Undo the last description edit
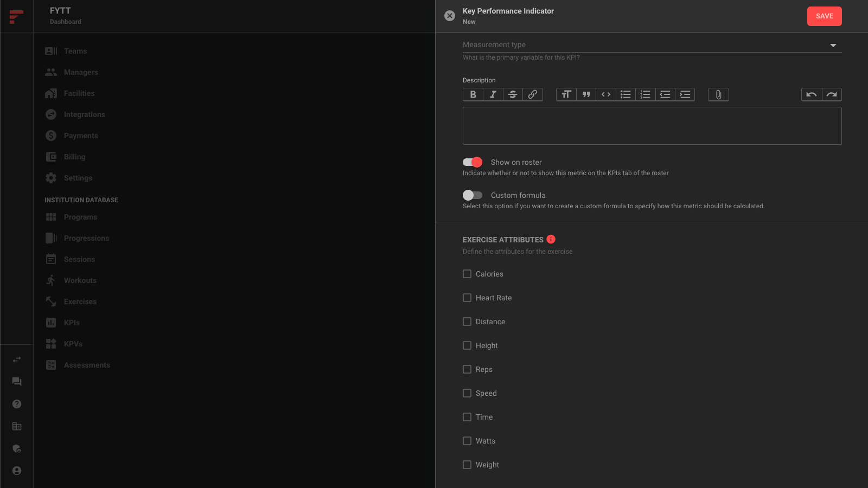Image resolution: width=868 pixels, height=488 pixels. pos(812,94)
